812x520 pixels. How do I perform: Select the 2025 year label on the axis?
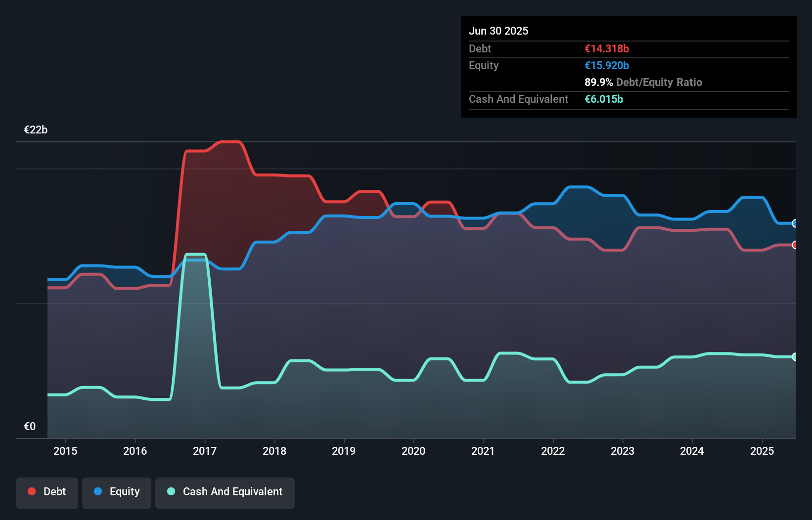pos(762,451)
